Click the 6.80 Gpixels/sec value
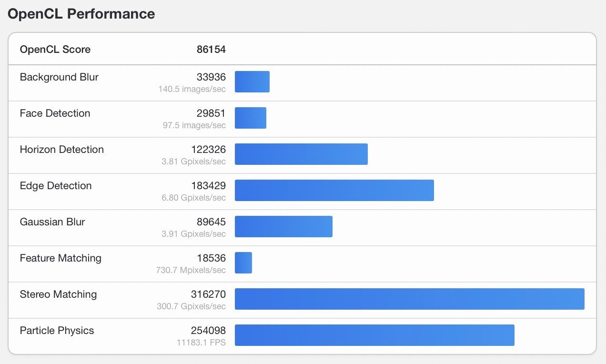This screenshot has width=606, height=364. click(193, 198)
